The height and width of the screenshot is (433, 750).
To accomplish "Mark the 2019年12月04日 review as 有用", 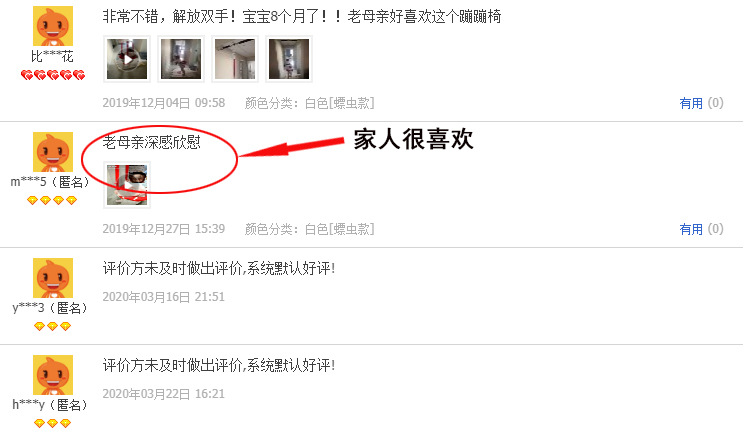I will point(691,103).
